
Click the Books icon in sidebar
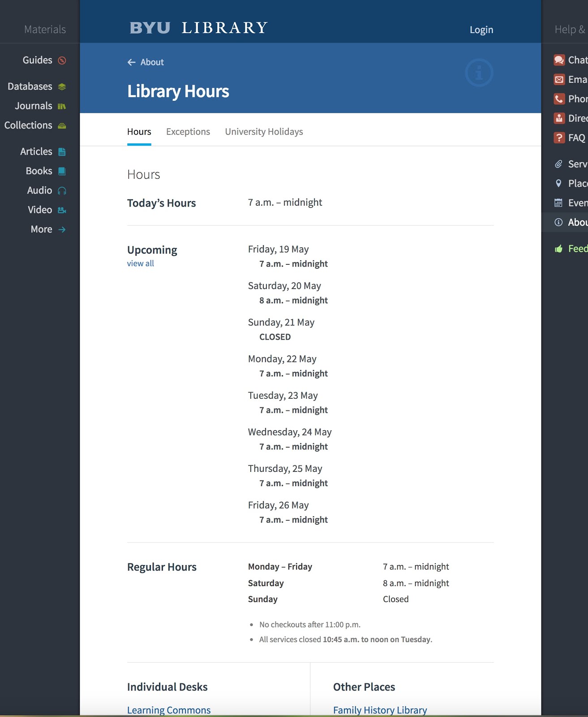click(62, 171)
